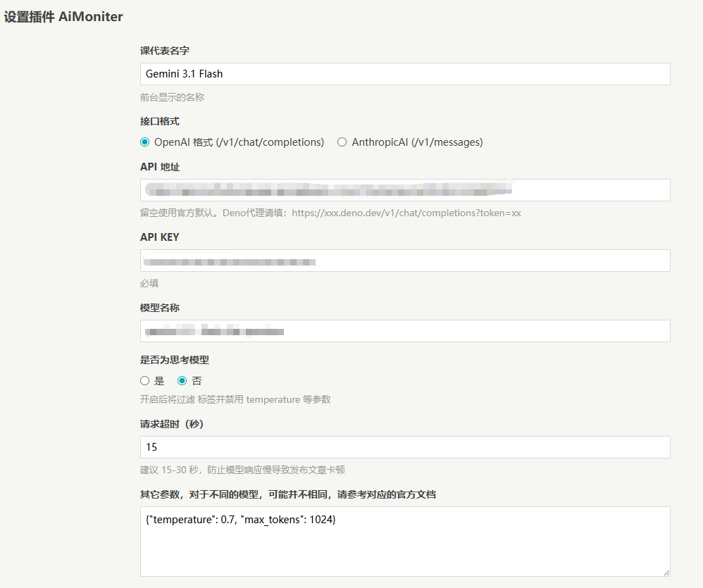Choose 是 for 是否为思考模型
The image size is (703, 588).
point(145,381)
